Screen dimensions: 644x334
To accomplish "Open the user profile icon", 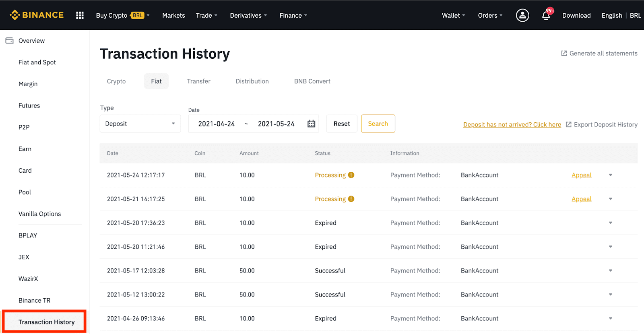I will (522, 15).
